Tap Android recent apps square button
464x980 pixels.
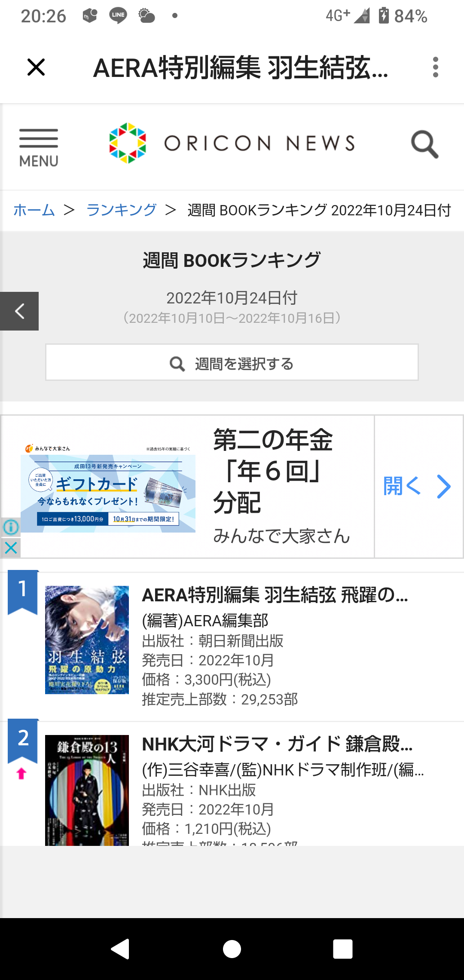coord(343,949)
